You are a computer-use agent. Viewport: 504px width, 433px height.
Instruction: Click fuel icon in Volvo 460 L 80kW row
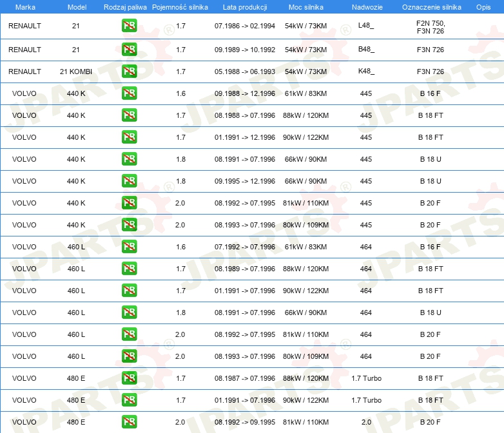click(x=129, y=356)
